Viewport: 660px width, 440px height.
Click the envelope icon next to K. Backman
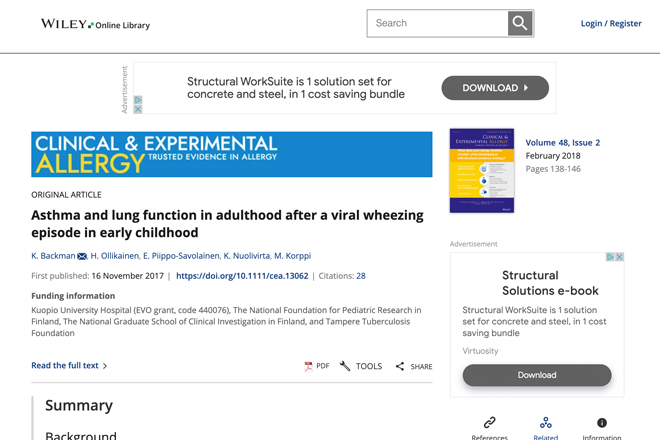pyautogui.click(x=82, y=256)
